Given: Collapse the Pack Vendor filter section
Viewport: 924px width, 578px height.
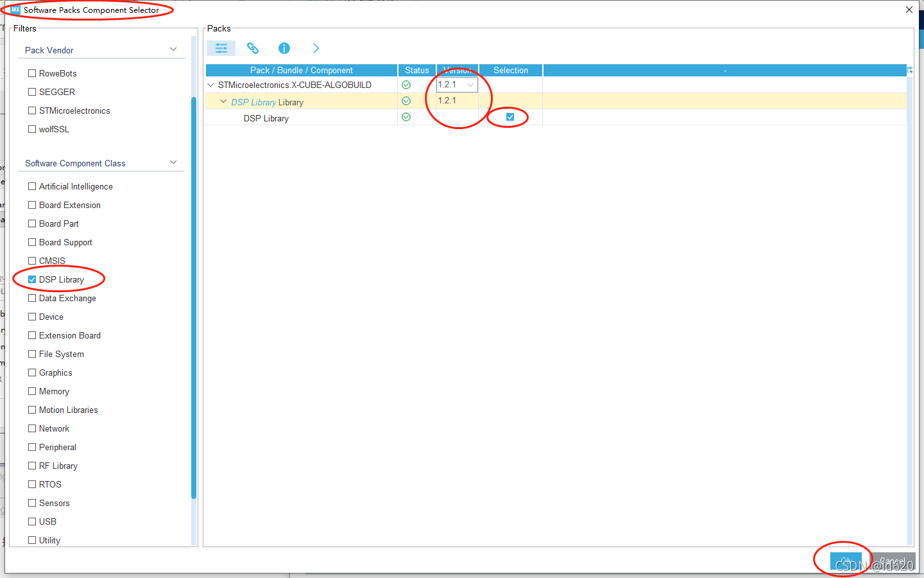Looking at the screenshot, I should pyautogui.click(x=173, y=49).
